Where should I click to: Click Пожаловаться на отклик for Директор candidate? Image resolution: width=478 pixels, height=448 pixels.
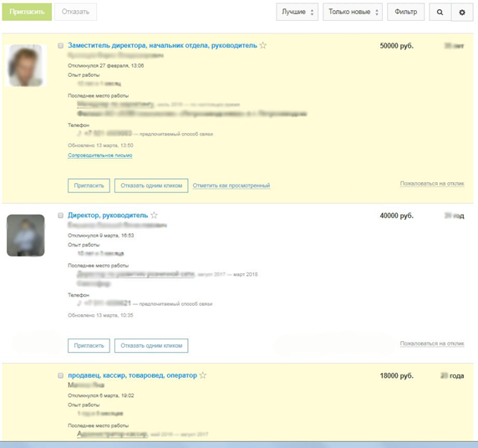point(432,344)
